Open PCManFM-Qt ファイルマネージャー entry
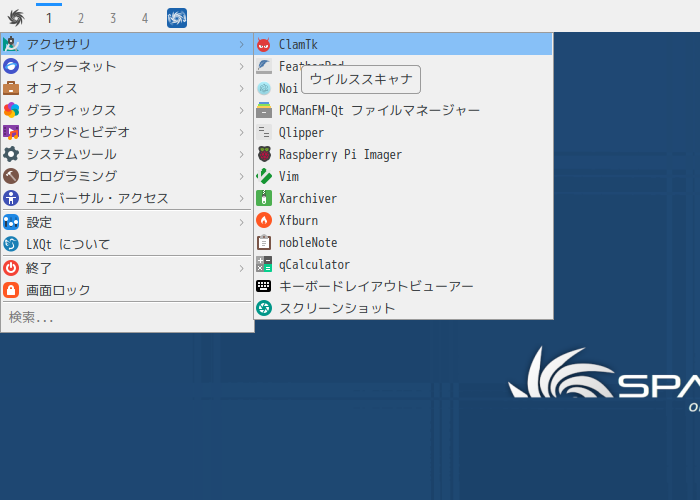Screen dimensions: 700x500 pyautogui.click(x=403, y=110)
